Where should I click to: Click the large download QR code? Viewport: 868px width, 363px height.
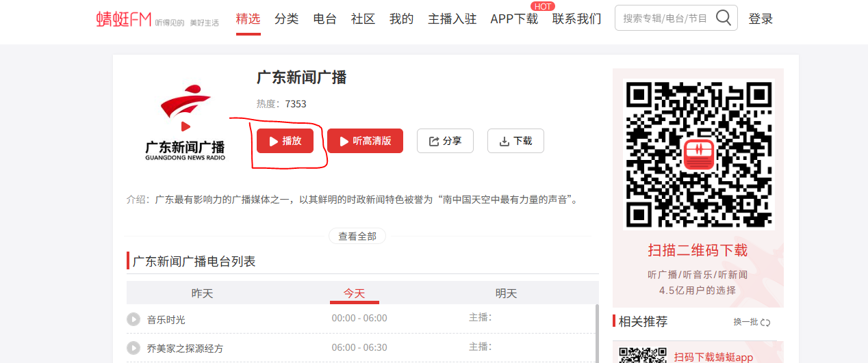(x=698, y=154)
